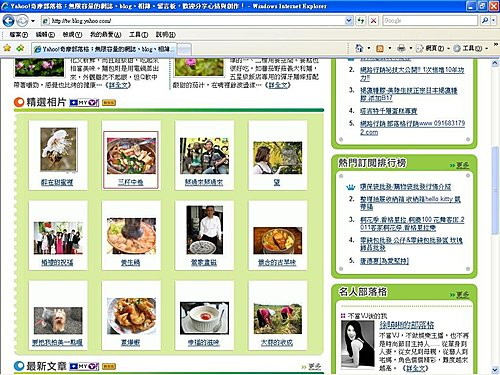Click the celebrity woman portrait photo
This screenshot has width=500, height=375.
(358, 345)
